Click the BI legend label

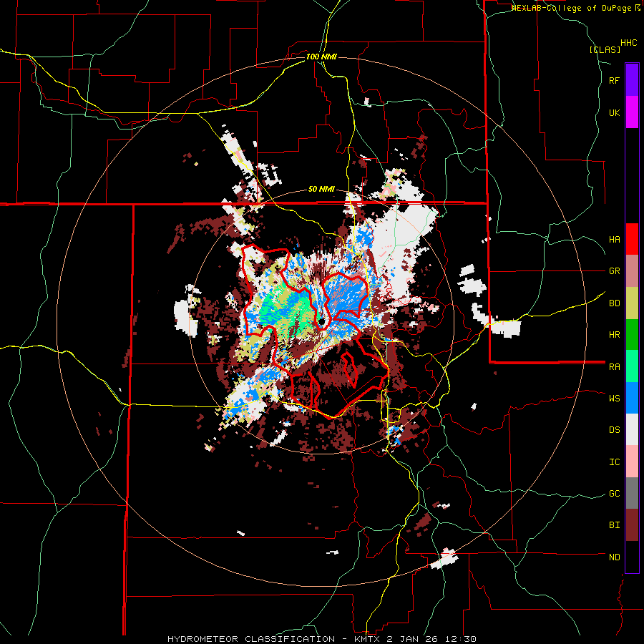614,525
